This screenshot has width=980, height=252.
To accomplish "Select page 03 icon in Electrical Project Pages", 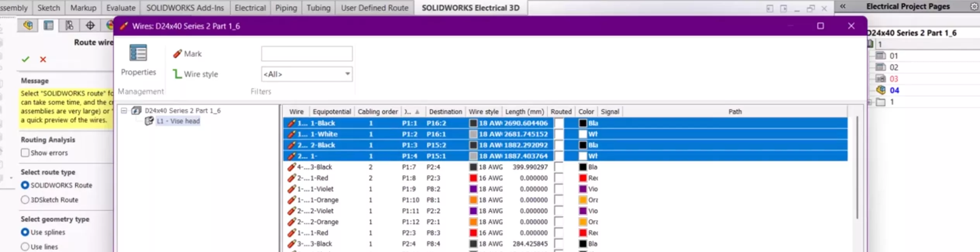I will click(x=881, y=79).
